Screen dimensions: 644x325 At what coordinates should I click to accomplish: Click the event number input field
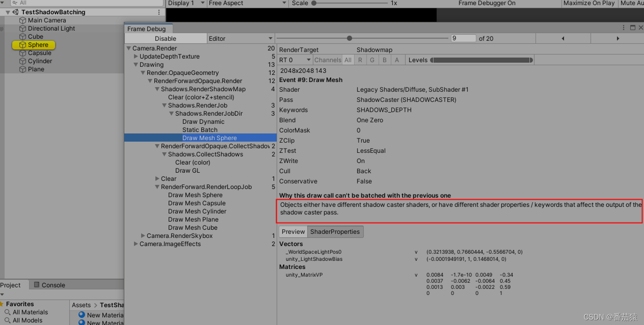click(x=463, y=38)
